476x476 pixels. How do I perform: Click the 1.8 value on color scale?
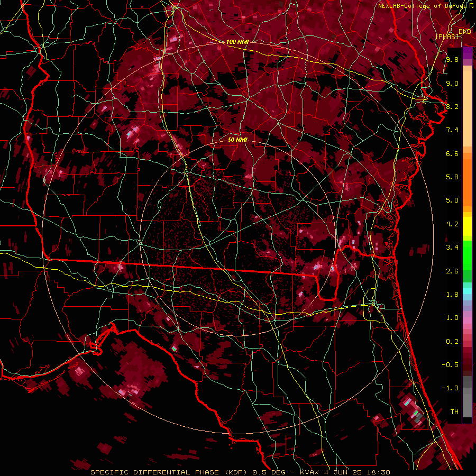[x=452, y=295]
